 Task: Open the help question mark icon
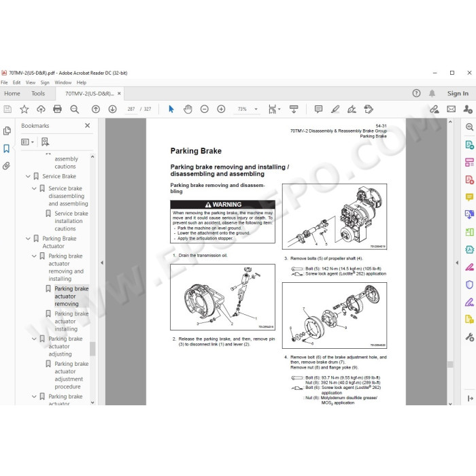(416, 93)
